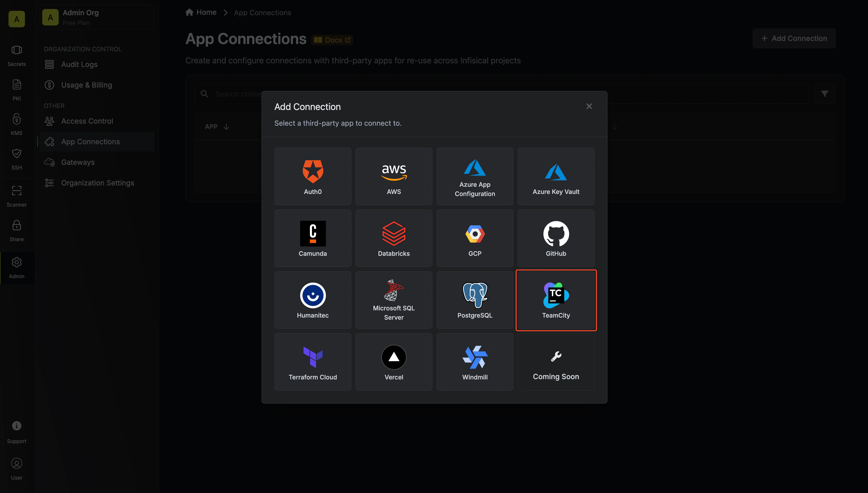Select the Humanitec connection card

pyautogui.click(x=313, y=300)
